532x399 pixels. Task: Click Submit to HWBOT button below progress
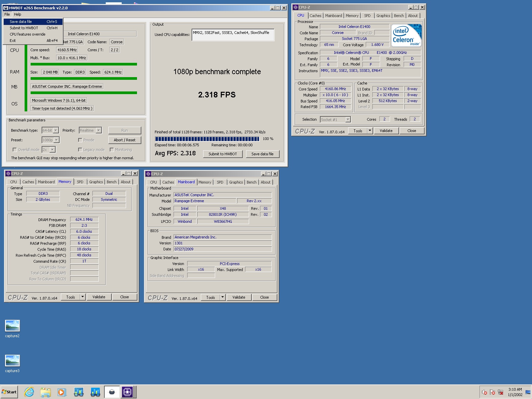(223, 154)
